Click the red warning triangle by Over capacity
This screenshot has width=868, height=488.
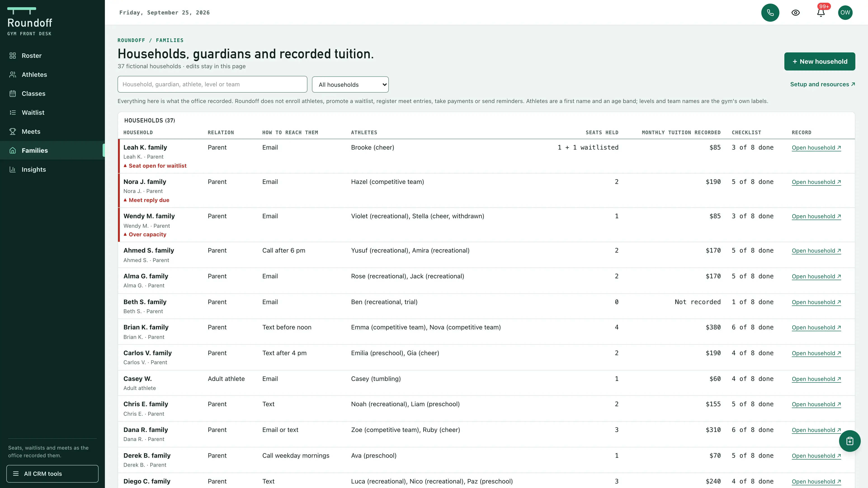point(125,235)
